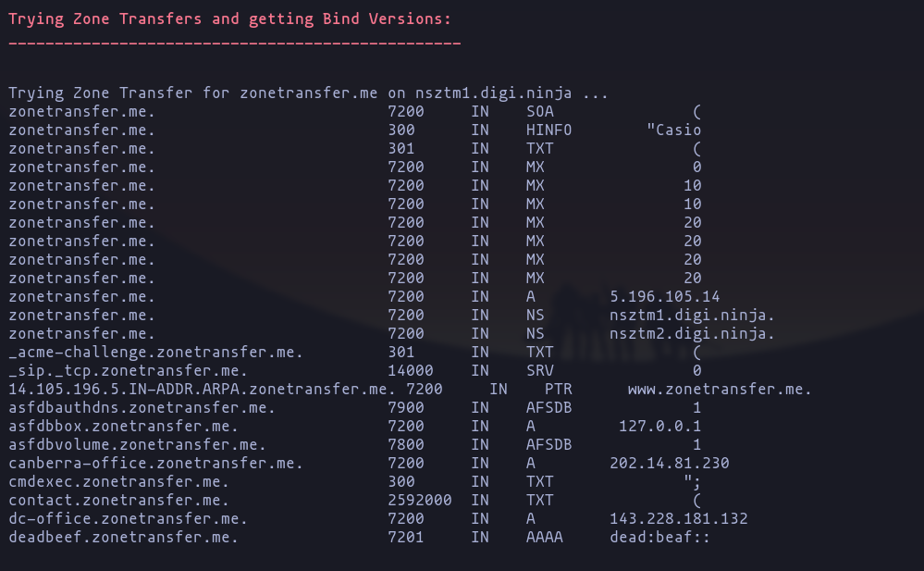
Task: Click the canberra-office.zonetransfer.me. hostname
Action: [x=155, y=463]
